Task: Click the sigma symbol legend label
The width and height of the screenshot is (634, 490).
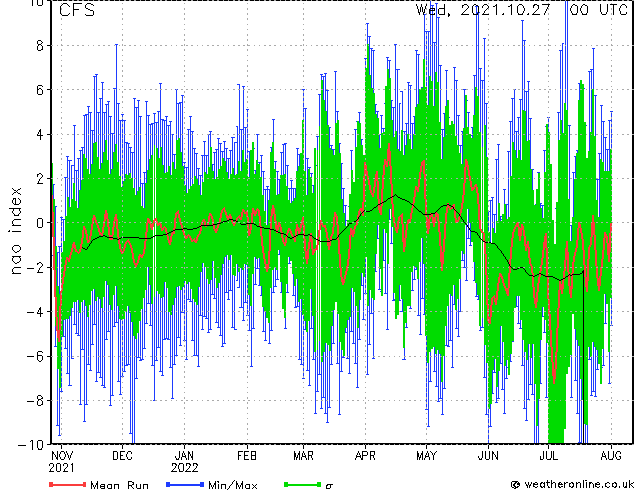Action: (329, 485)
